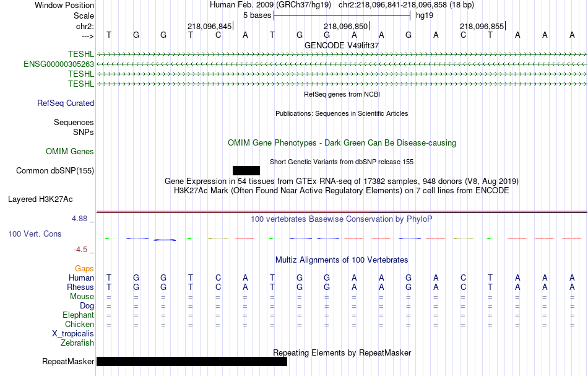Image resolution: width=588 pixels, height=376 pixels.
Task: Click the RefSeq Curated track label
Action: point(66,103)
